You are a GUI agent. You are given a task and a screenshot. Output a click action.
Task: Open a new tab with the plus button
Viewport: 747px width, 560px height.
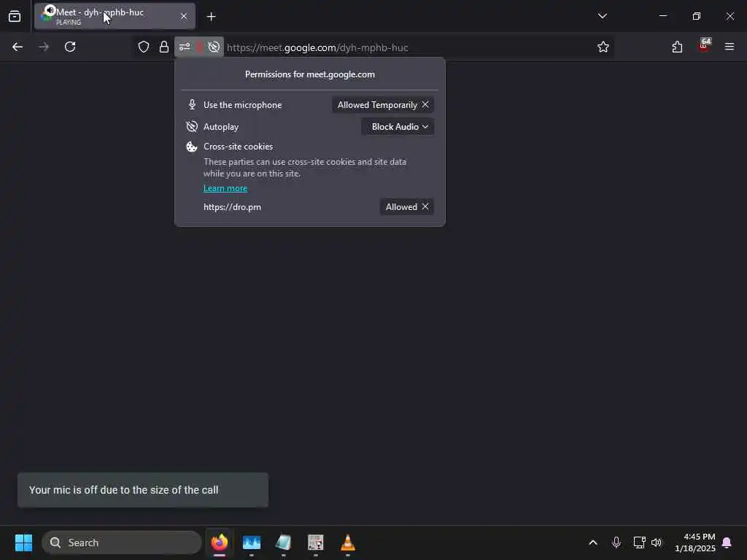[x=211, y=17]
